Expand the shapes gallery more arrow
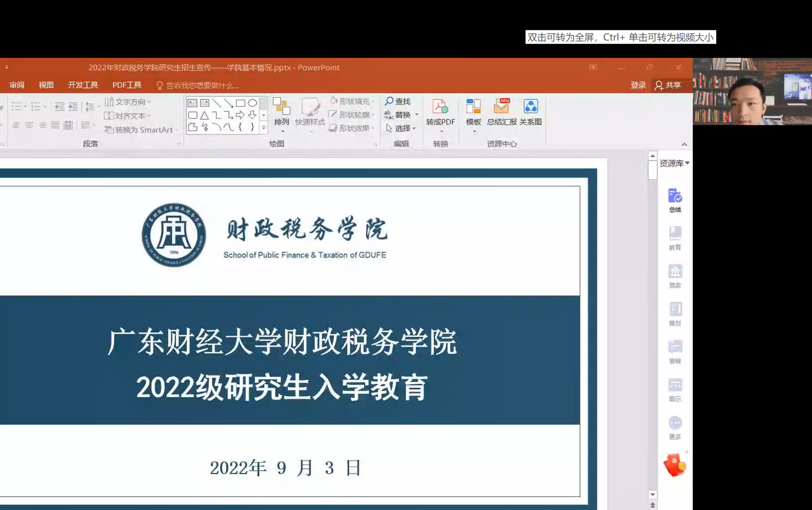The width and height of the screenshot is (812, 510). (263, 128)
